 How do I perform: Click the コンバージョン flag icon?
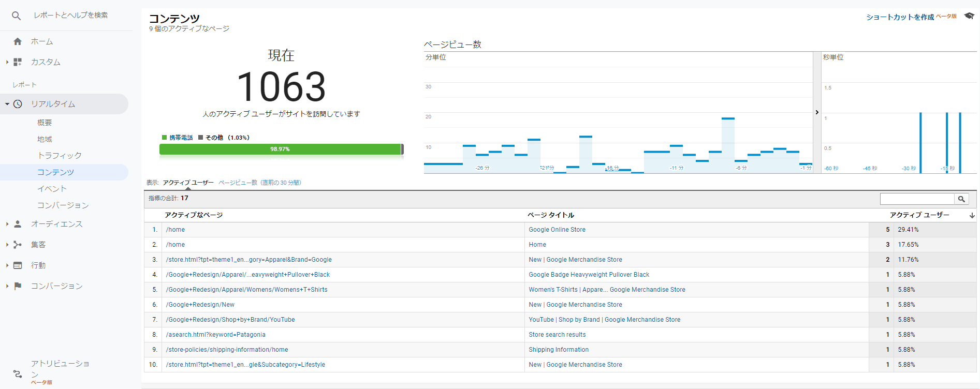point(18,286)
